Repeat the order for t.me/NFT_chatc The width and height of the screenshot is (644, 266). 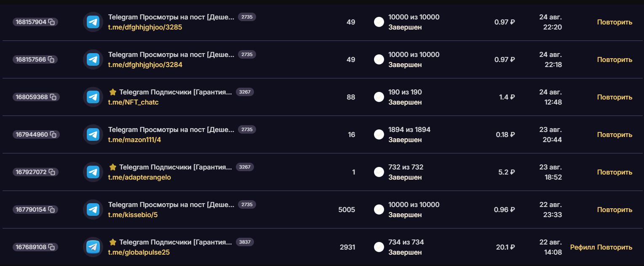pyautogui.click(x=615, y=97)
